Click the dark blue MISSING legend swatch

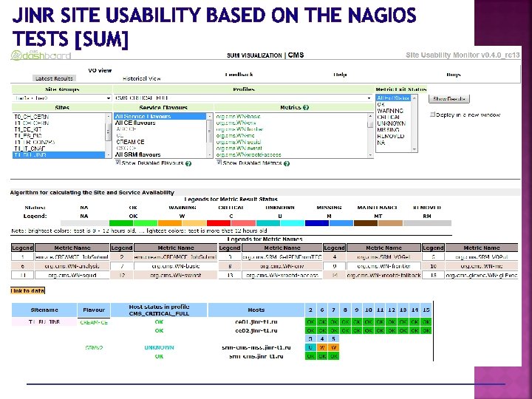tap(317, 223)
